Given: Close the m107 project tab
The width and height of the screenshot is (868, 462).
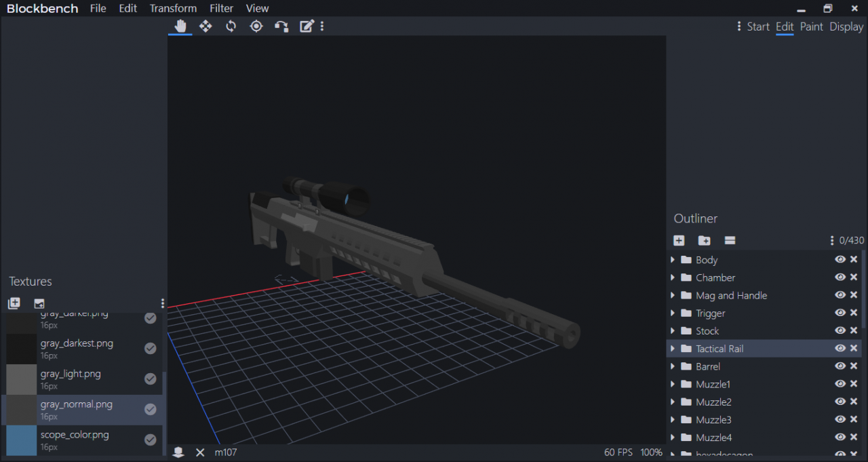Looking at the screenshot, I should [200, 452].
